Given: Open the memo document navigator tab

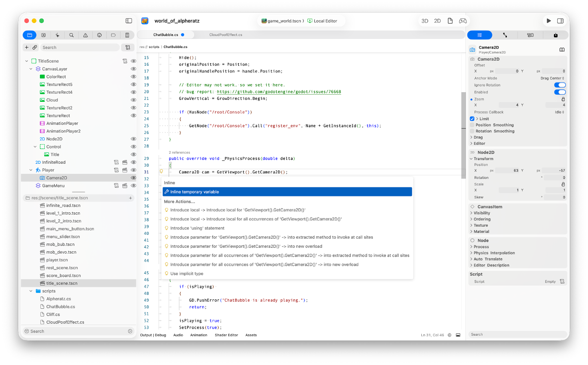Looking at the screenshot, I should [127, 35].
